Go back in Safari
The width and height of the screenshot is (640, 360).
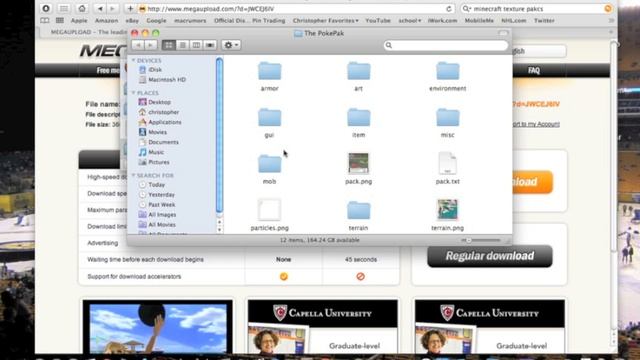tap(100, 8)
